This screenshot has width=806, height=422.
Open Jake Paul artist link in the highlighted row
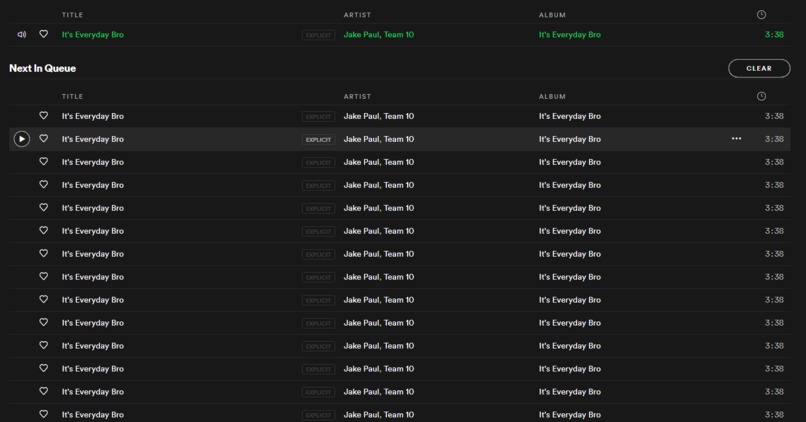point(361,139)
